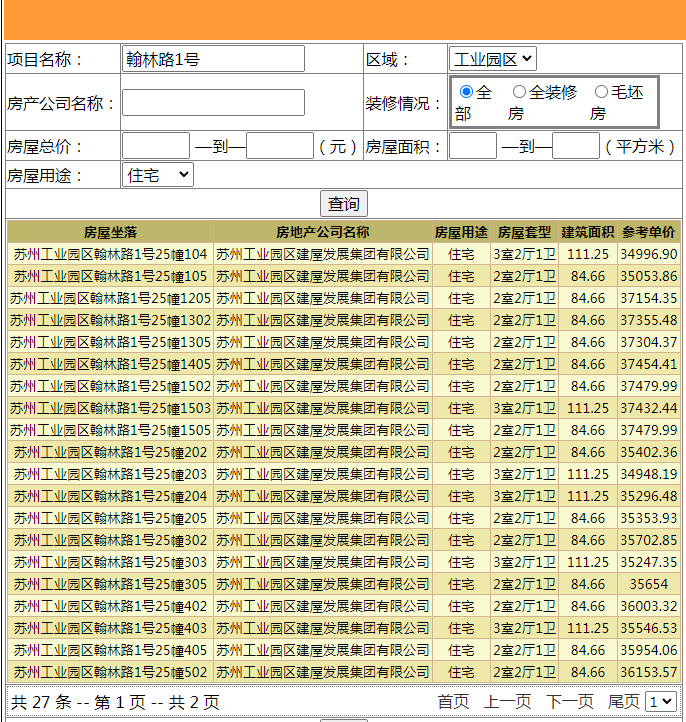Click the 上一页 previous page link
The width and height of the screenshot is (686, 722).
507,702
